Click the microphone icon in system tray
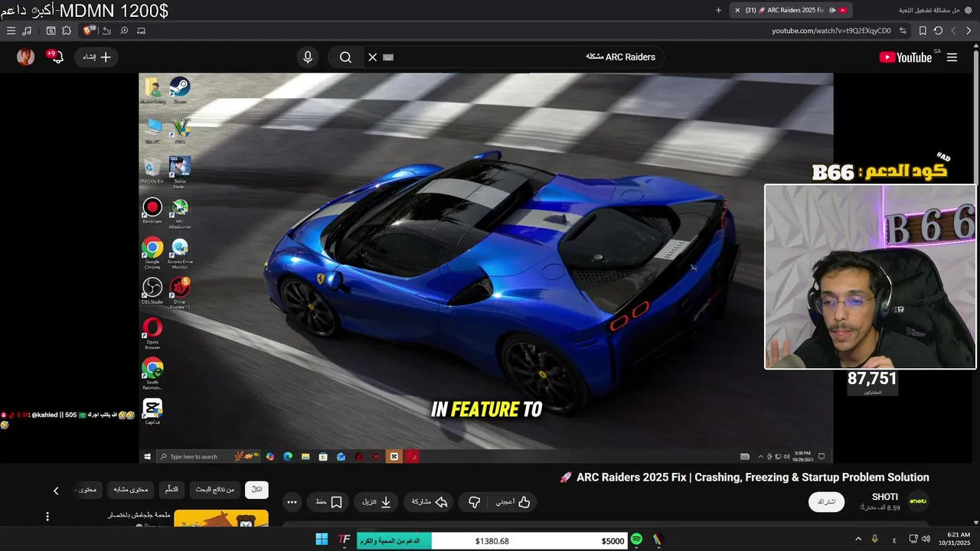Screen dimensions: 980x551 (875, 540)
